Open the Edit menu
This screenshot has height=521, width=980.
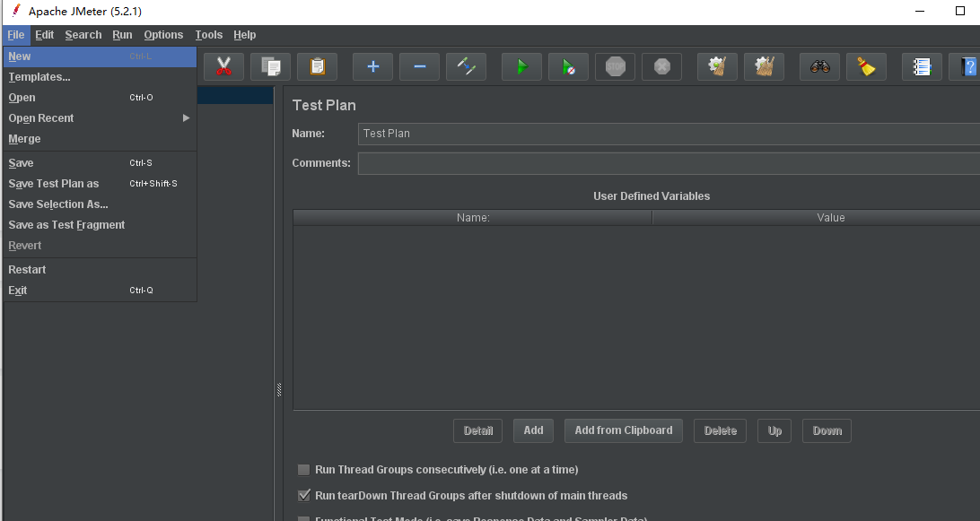44,35
